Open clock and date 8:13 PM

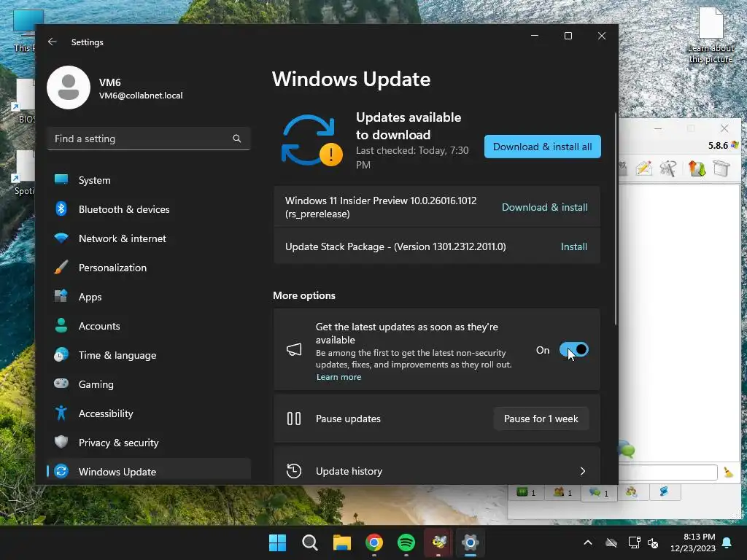click(693, 542)
